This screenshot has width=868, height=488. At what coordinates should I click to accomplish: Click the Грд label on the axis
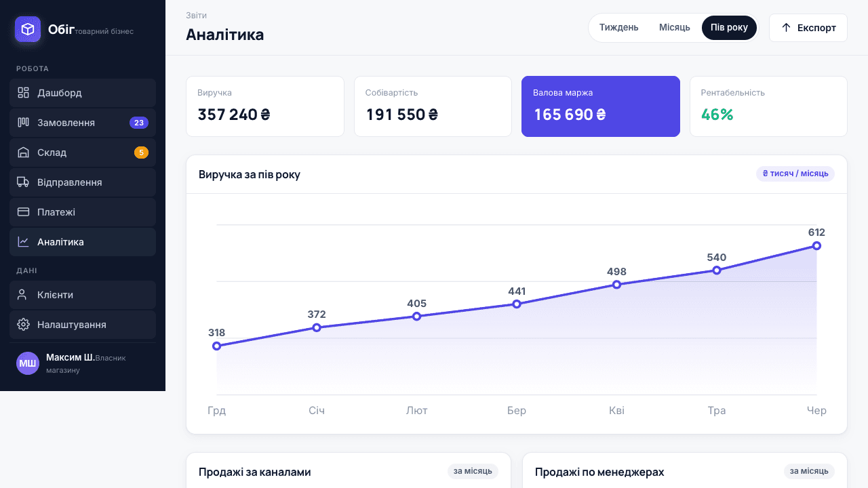point(217,410)
